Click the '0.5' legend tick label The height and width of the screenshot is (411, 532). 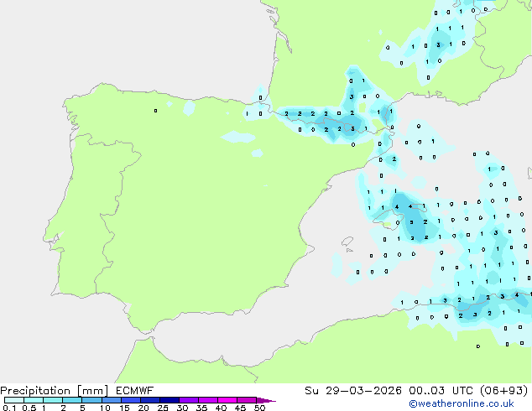coord(29,408)
